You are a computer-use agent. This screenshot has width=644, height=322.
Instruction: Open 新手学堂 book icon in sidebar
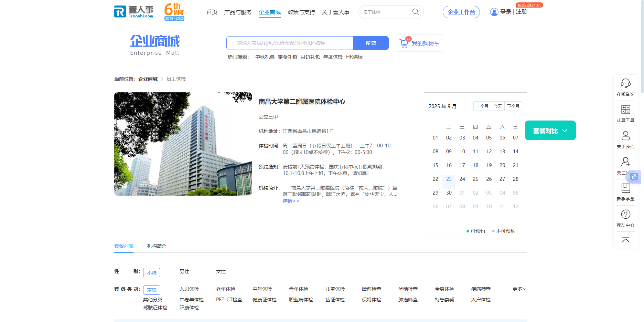coord(625,188)
